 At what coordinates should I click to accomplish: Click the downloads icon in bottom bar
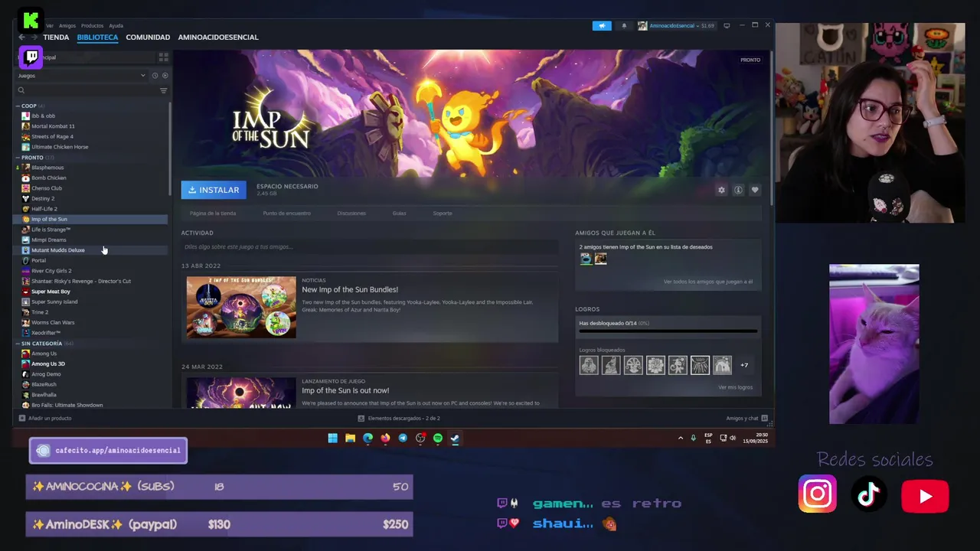click(361, 419)
